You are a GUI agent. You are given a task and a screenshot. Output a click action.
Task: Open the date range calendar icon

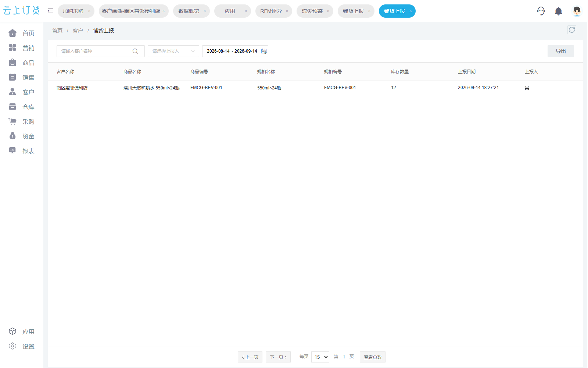tap(263, 51)
